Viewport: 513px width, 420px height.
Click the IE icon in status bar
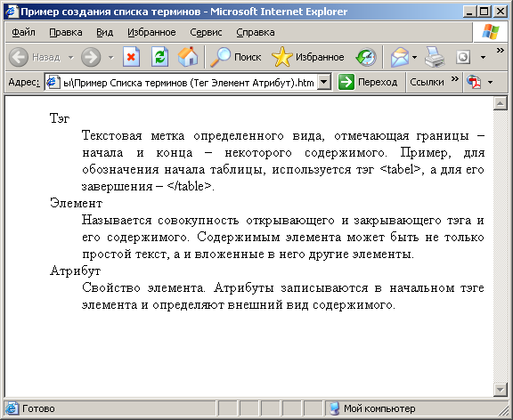[12, 408]
